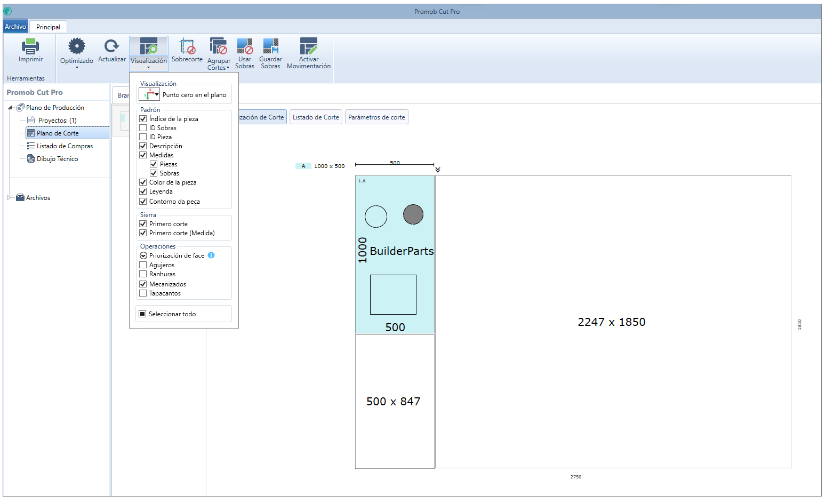This screenshot has width=834, height=504.
Task: Expand the Archivos tree node
Action: click(x=10, y=198)
